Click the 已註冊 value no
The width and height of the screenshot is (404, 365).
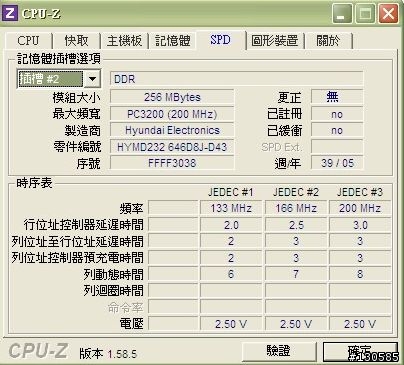[337, 114]
